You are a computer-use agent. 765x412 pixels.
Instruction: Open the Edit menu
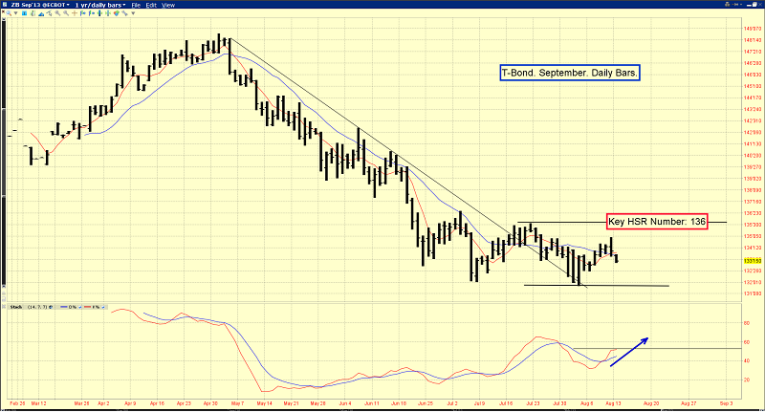(151, 5)
